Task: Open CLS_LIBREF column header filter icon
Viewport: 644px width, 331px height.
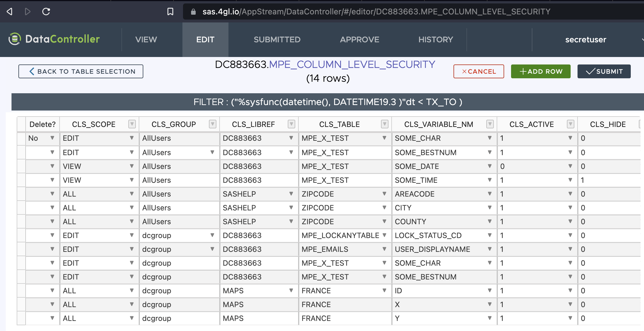Action: [291, 124]
